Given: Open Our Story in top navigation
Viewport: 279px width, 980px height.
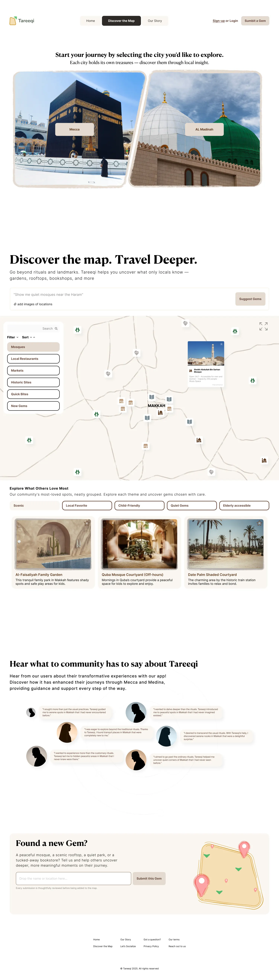Looking at the screenshot, I should pyautogui.click(x=155, y=21).
